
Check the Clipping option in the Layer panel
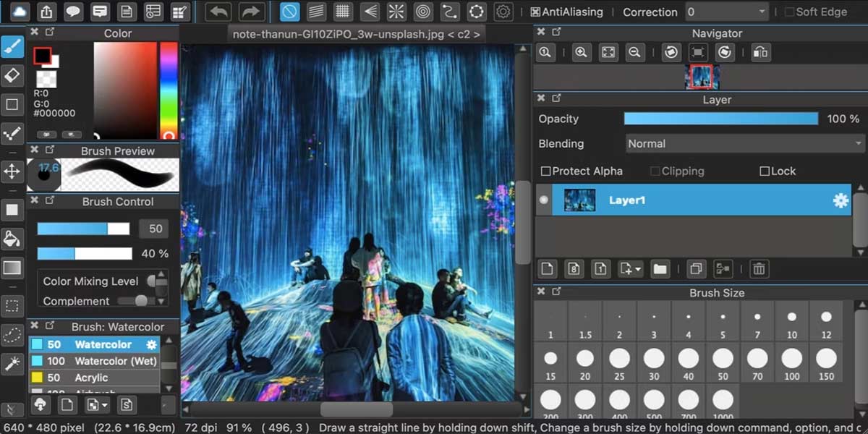(655, 171)
